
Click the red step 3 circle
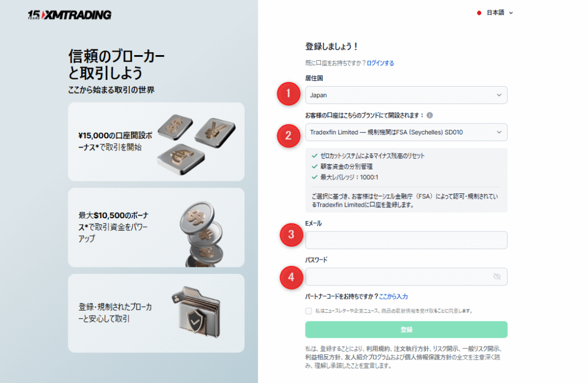click(291, 235)
